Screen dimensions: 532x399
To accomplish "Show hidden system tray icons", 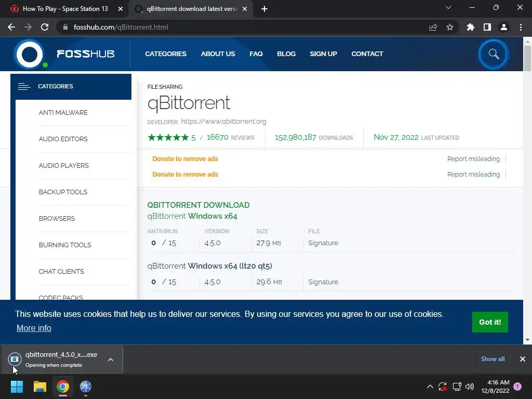I will [x=430, y=387].
